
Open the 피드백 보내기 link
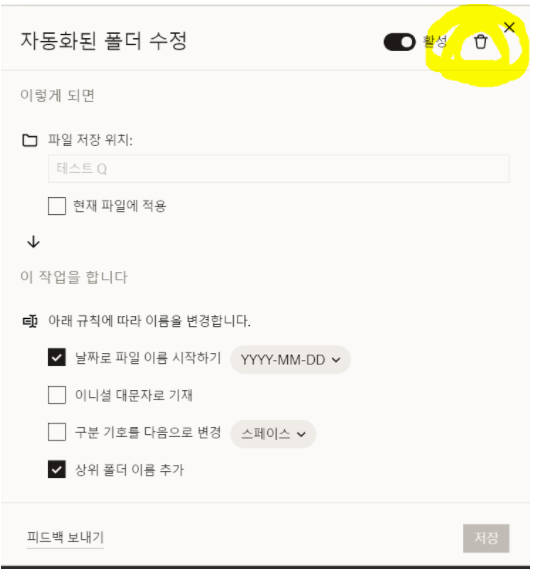pos(65,537)
